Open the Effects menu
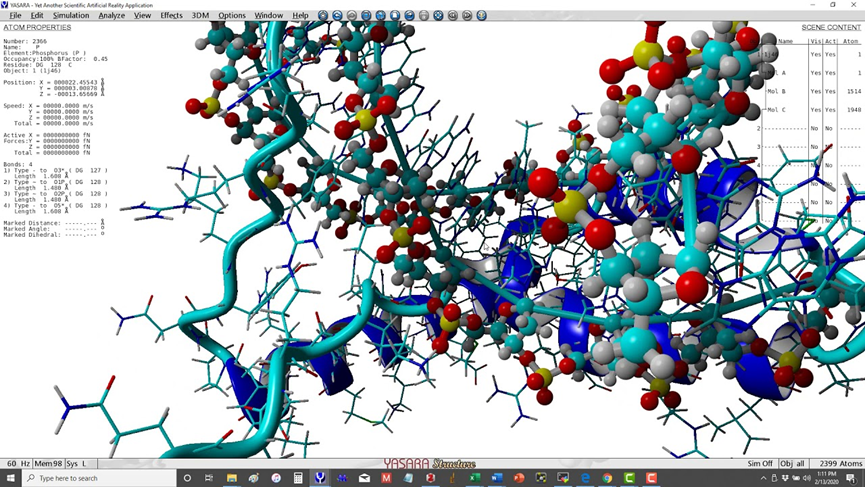The height and width of the screenshot is (487, 865). tap(171, 15)
